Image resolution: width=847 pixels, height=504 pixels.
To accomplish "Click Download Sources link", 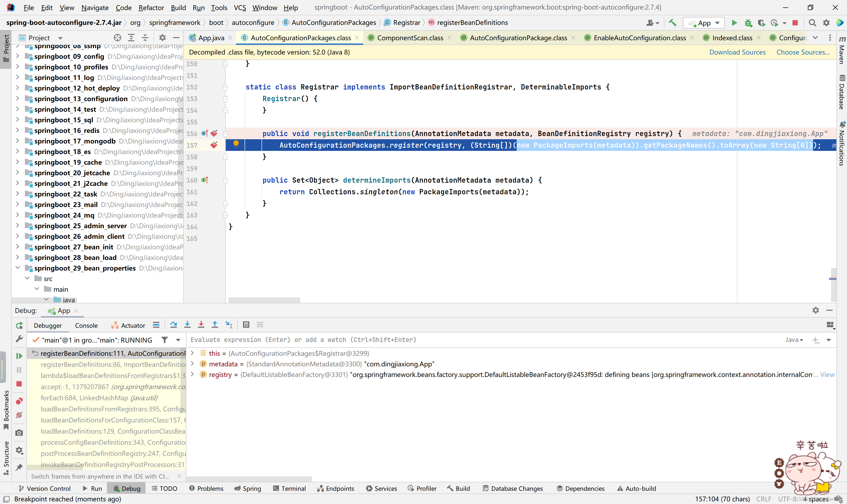I will pyautogui.click(x=737, y=52).
